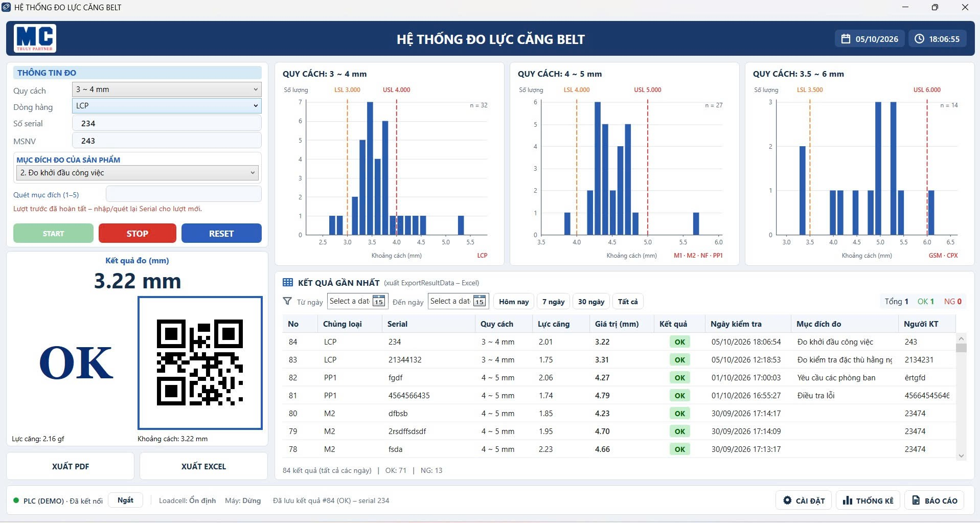Click the gear icon in Cài đặt

pos(787,501)
